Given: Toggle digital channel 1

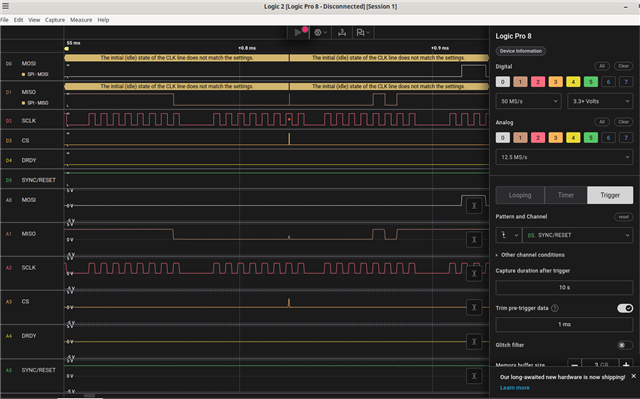Looking at the screenshot, I should coord(520,82).
